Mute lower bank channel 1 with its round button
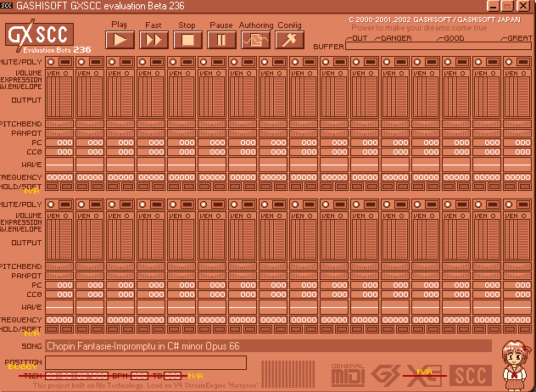This screenshot has height=392, width=536. (x=51, y=204)
